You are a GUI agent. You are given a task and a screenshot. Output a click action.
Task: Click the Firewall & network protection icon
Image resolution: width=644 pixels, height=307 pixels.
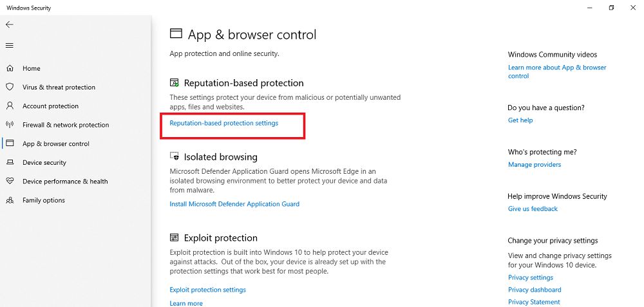[10, 125]
